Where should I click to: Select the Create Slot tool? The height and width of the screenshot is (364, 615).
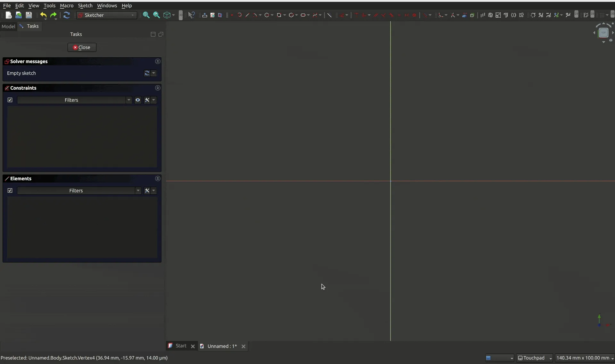[303, 15]
